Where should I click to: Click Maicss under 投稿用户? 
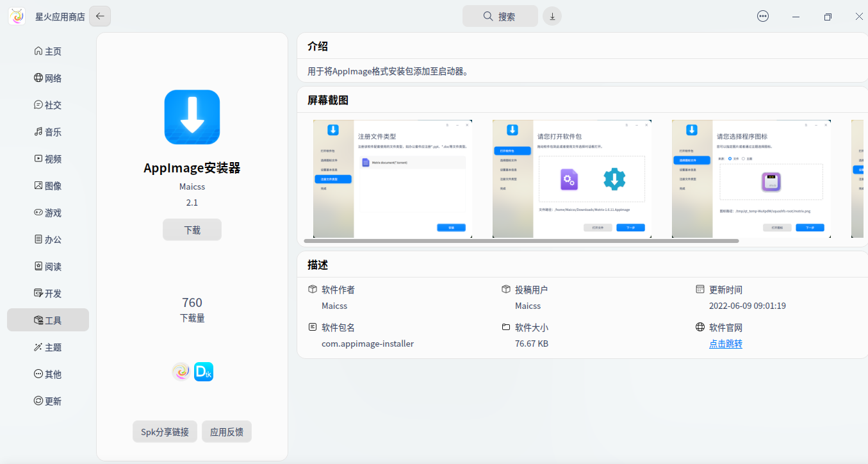(x=528, y=306)
